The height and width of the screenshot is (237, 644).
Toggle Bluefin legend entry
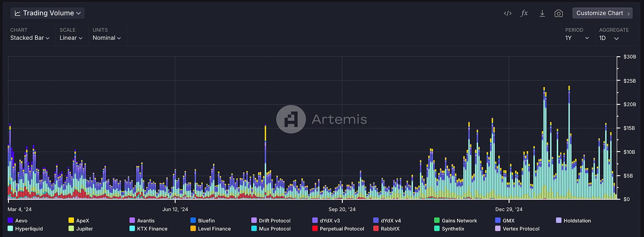tap(203, 221)
